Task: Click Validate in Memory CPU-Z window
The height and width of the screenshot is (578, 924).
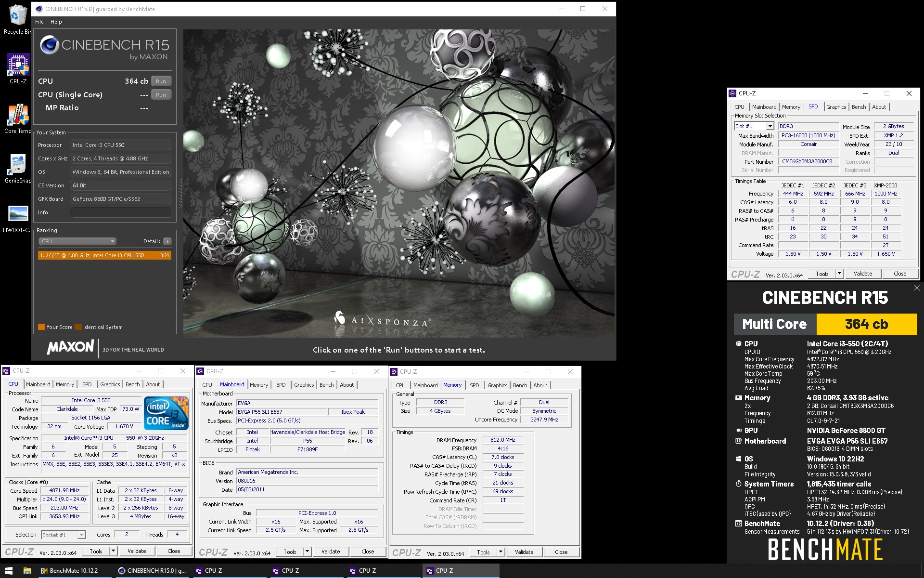Action: tap(524, 552)
